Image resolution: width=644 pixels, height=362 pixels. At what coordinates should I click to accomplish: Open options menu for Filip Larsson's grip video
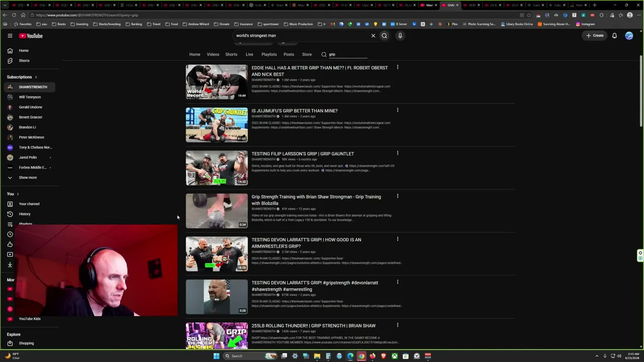click(397, 153)
